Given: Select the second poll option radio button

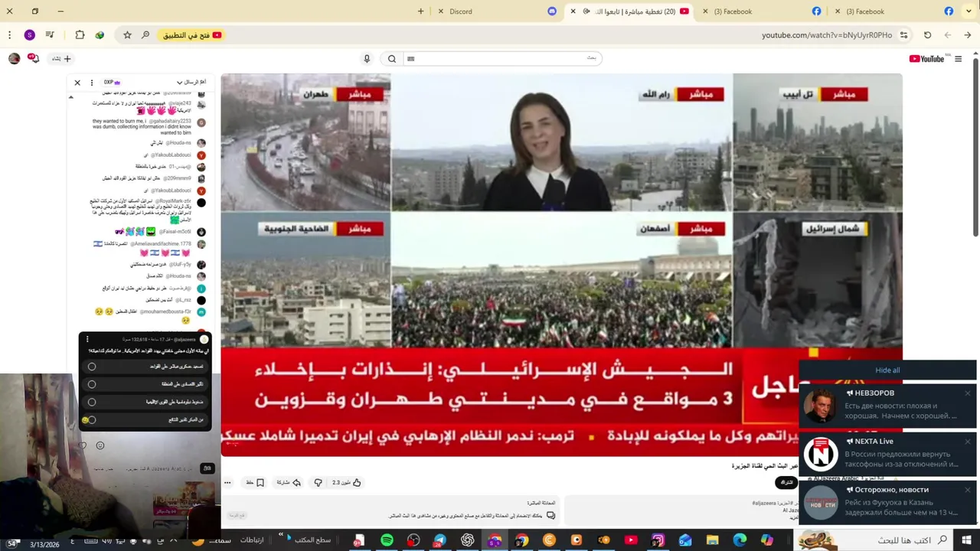Looking at the screenshot, I should (92, 384).
